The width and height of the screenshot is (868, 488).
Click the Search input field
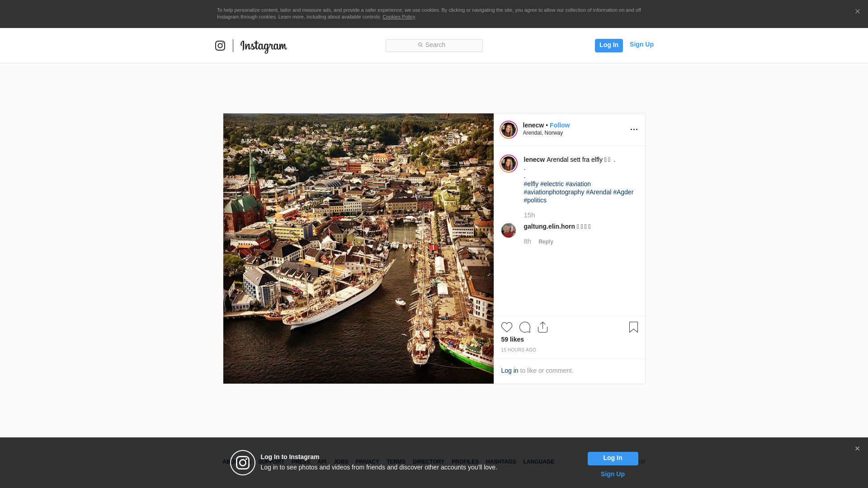pos(434,45)
